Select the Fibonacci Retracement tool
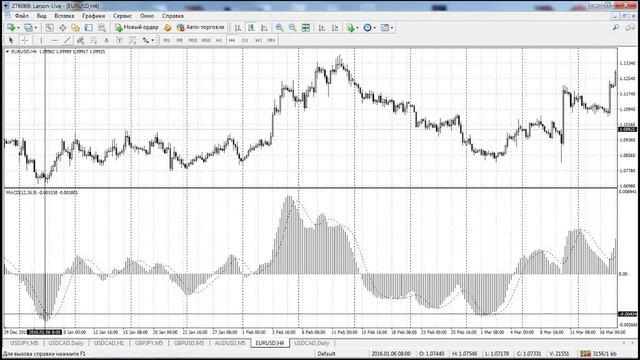The width and height of the screenshot is (640, 360). coord(93,40)
